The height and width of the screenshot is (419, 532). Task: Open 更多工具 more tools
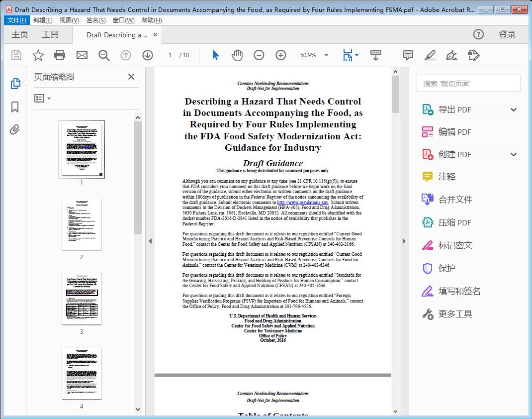coord(447,314)
